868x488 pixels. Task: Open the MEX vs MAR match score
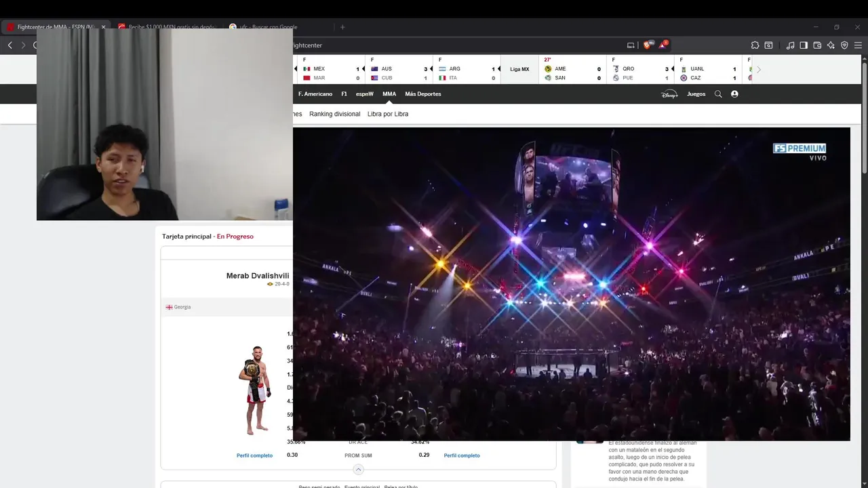330,69
